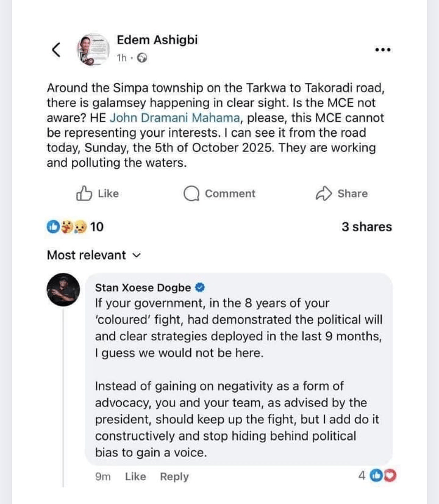Like Stan Xoese Dogbe's comment

pos(135,477)
